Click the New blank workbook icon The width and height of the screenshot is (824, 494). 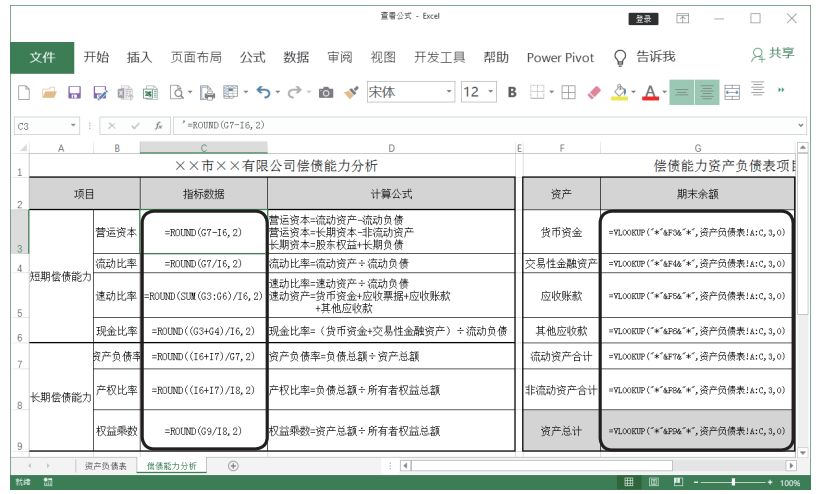pos(24,92)
